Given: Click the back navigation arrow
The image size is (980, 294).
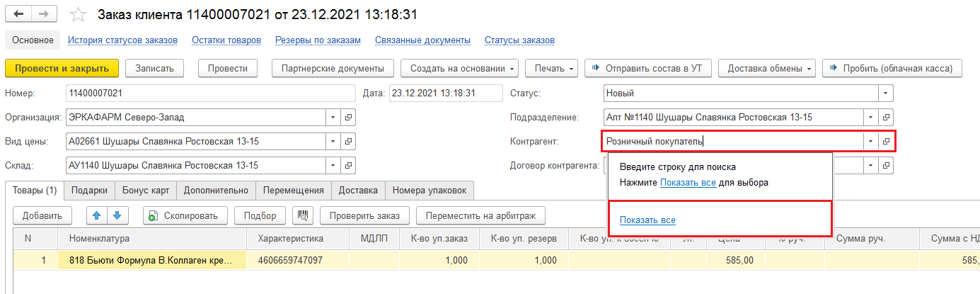Looking at the screenshot, I should (19, 14).
